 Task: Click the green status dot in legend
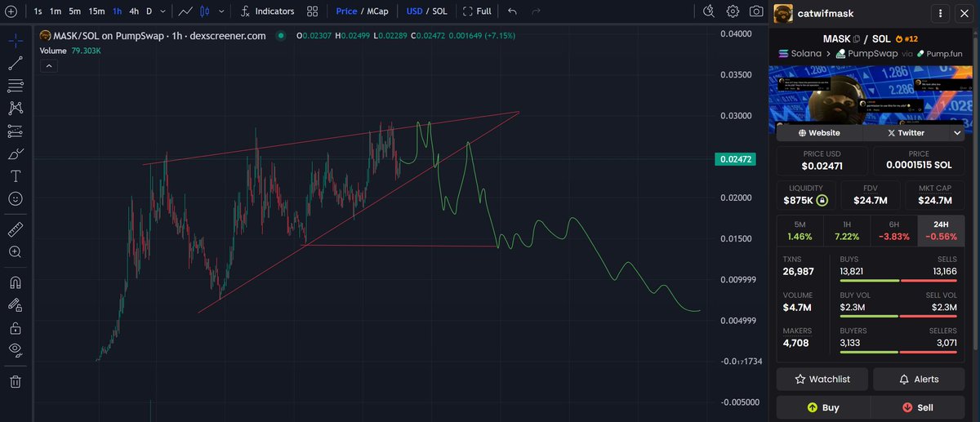pos(281,35)
